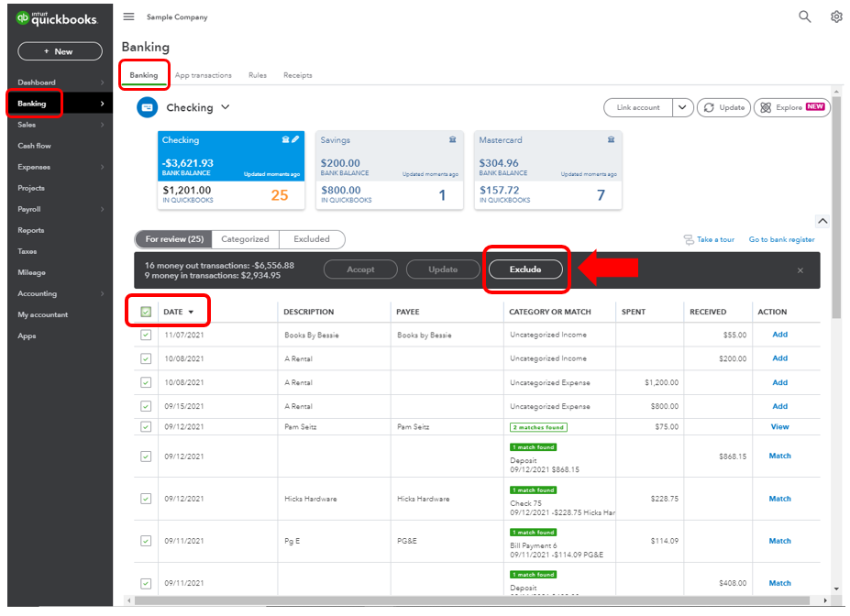
Task: Switch to the Banking tab
Action: 144,75
